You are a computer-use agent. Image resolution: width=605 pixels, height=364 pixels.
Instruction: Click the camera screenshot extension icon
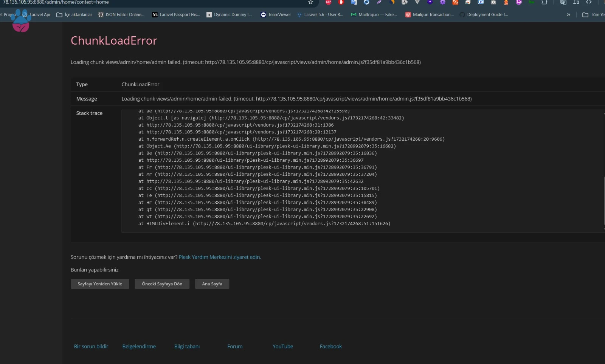tap(493, 2)
